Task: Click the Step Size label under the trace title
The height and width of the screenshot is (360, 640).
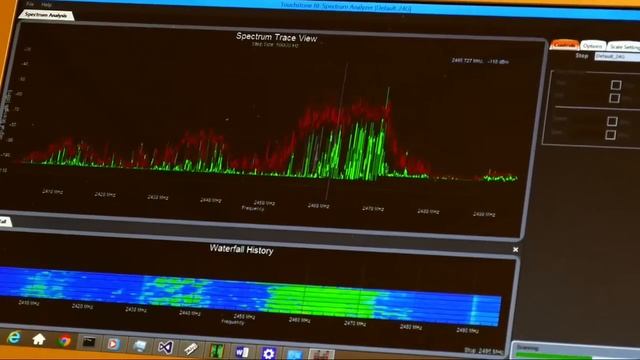Action: [x=275, y=44]
